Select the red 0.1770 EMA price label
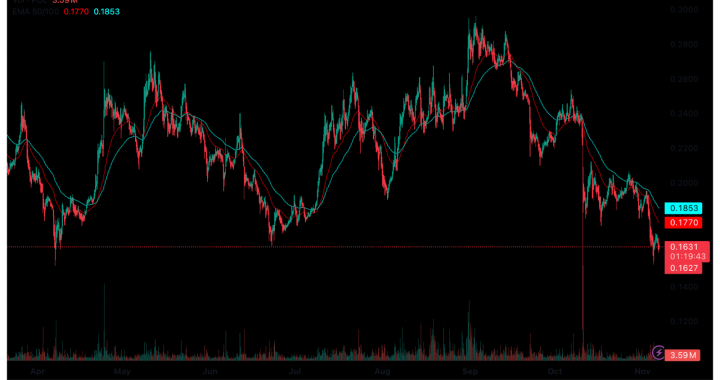This screenshot has width=720, height=380. [683, 223]
